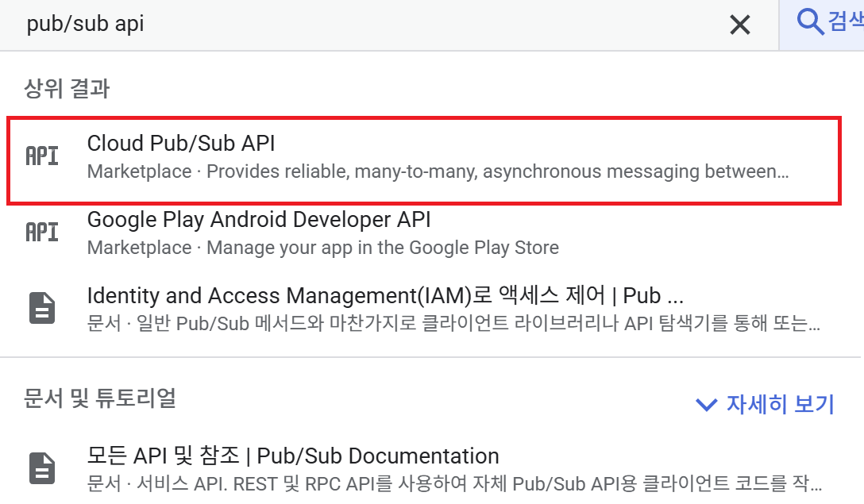This screenshot has height=504, width=864.
Task: Open the Identity and Access Management(IAM) result
Action: 384,296
